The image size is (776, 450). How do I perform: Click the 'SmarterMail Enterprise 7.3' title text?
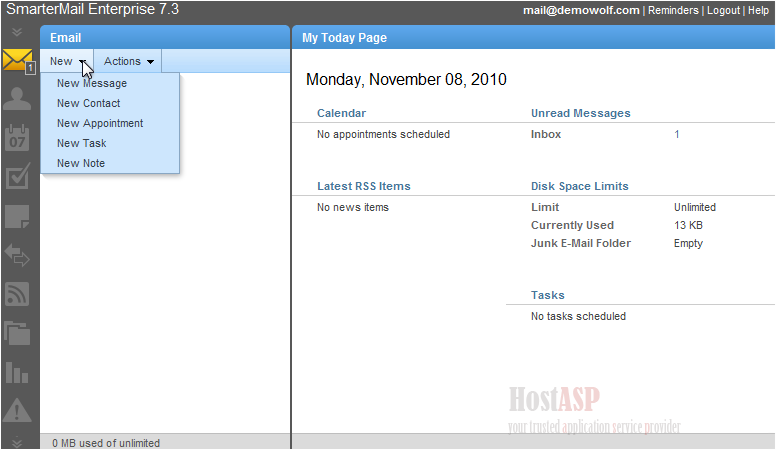(x=93, y=9)
